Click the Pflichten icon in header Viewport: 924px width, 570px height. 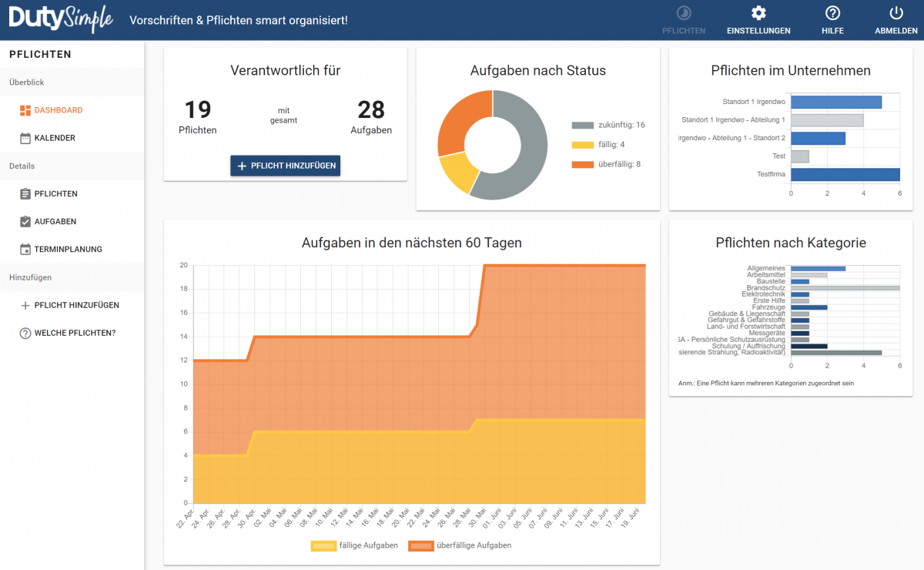683,13
